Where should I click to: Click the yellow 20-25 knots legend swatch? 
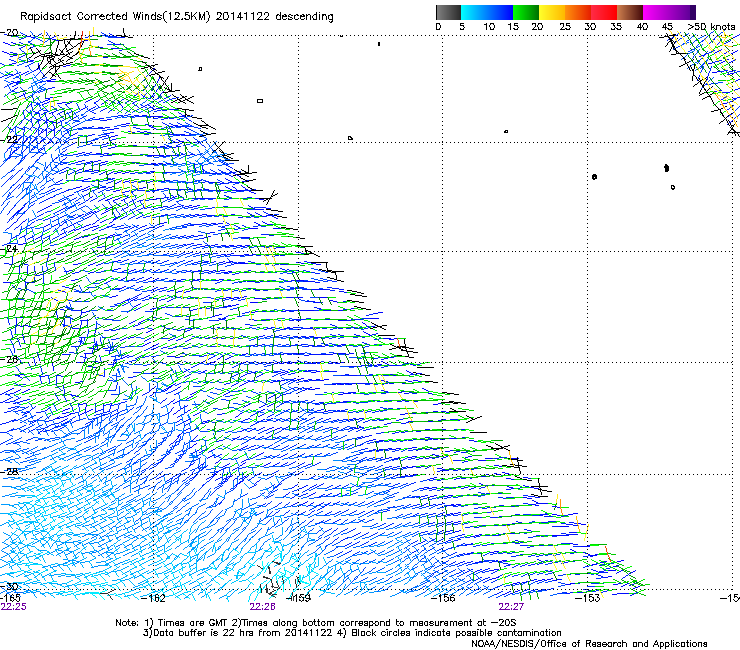[x=552, y=12]
